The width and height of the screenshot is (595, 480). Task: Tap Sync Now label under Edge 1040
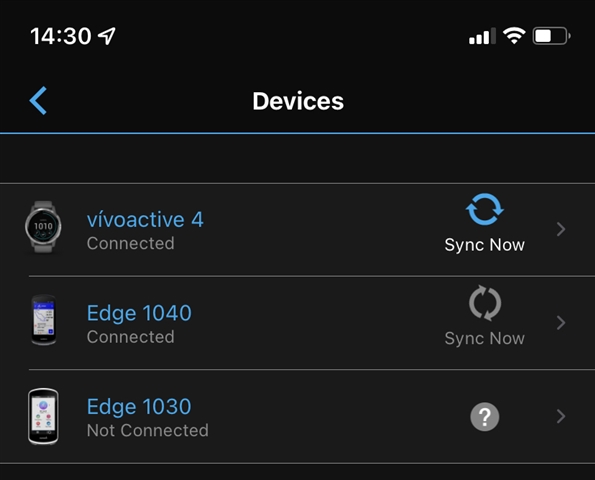[x=485, y=338]
